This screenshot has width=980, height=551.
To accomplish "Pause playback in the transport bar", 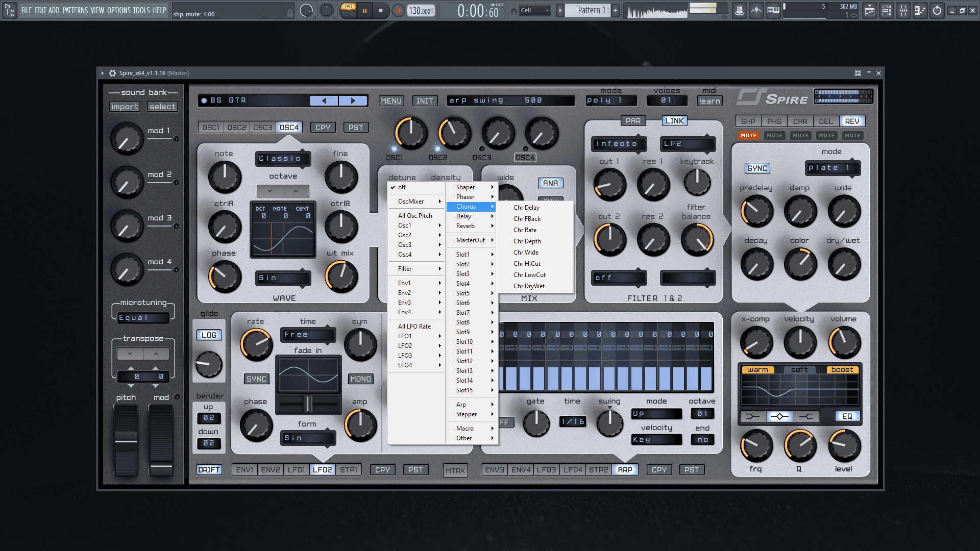I will [x=364, y=10].
